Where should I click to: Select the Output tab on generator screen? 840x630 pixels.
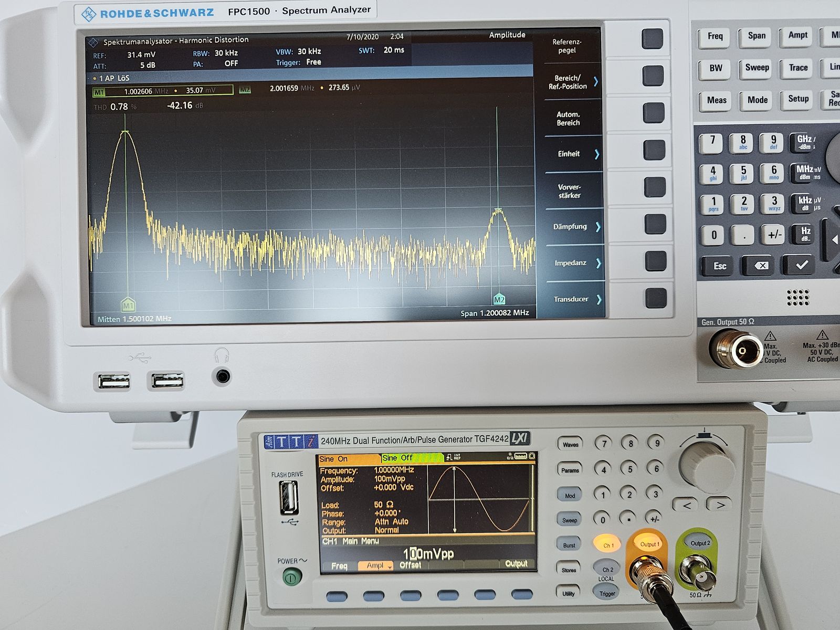[x=516, y=563]
